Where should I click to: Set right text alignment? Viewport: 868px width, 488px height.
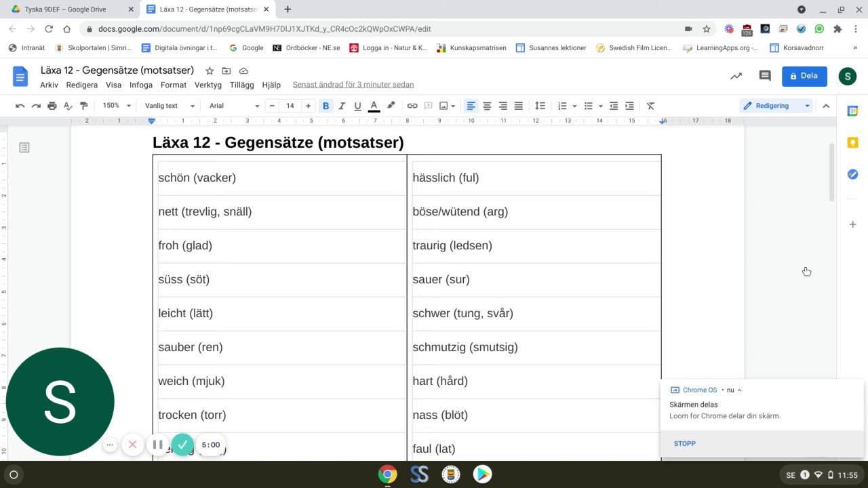pyautogui.click(x=503, y=106)
